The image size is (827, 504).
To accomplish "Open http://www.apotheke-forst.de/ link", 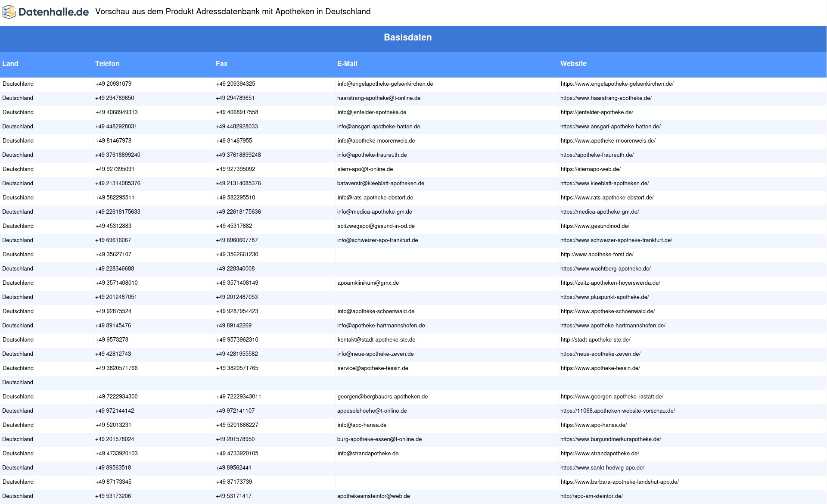I will [597, 255].
